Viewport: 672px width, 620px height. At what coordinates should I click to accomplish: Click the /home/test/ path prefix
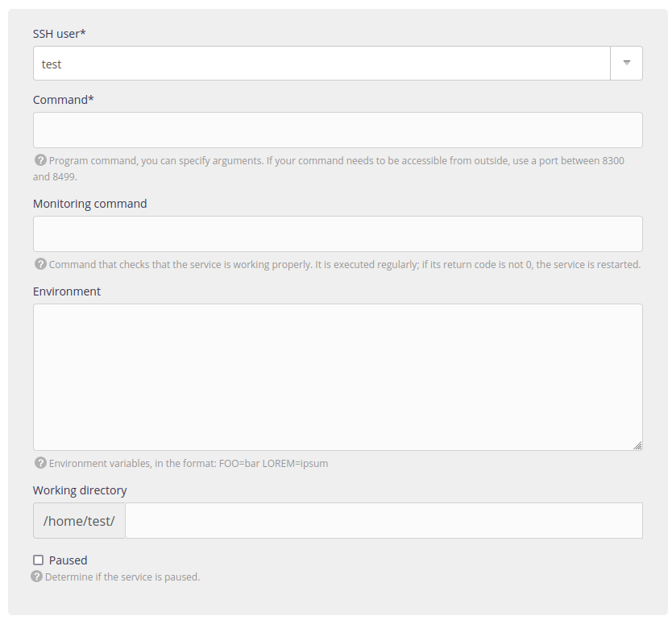[x=79, y=521]
